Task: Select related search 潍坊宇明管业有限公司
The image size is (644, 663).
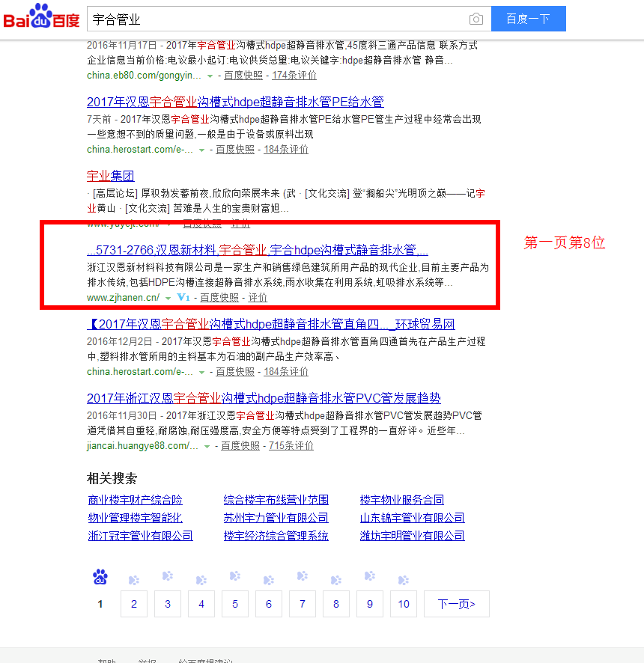Action: click(412, 536)
